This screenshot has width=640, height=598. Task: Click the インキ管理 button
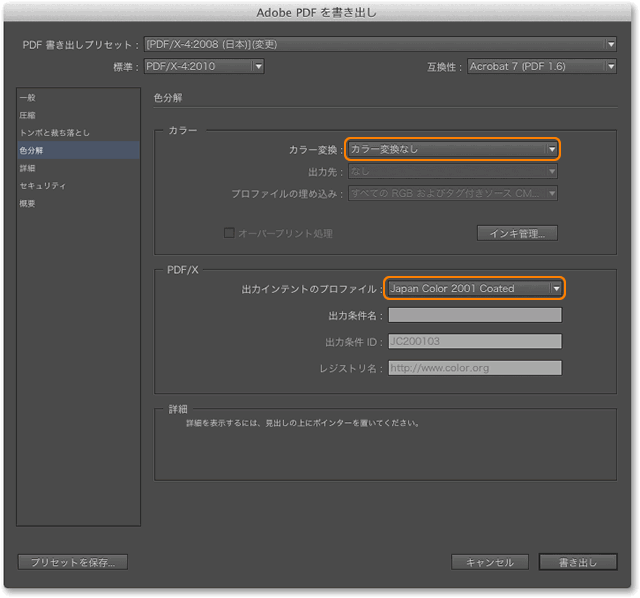pyautogui.click(x=517, y=234)
